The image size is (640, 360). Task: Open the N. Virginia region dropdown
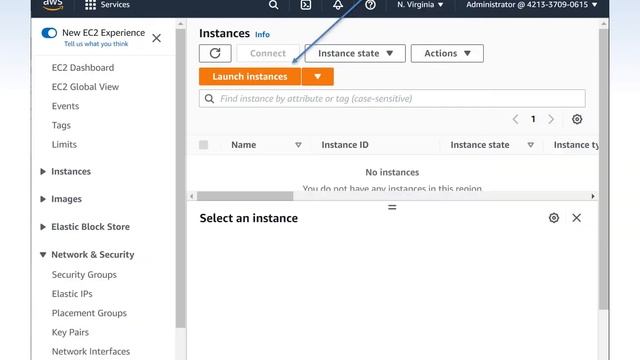click(x=420, y=5)
